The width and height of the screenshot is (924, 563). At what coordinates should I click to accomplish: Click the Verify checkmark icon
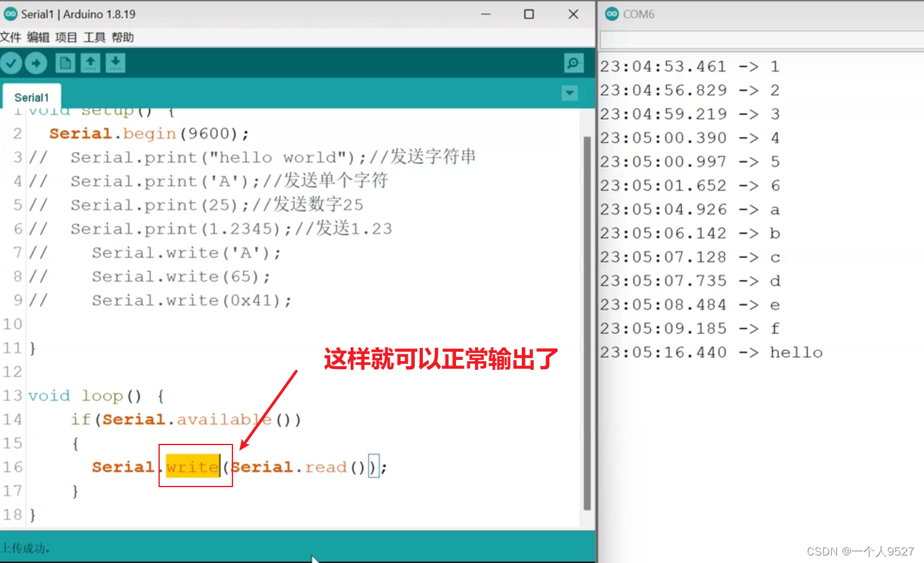pos(11,63)
